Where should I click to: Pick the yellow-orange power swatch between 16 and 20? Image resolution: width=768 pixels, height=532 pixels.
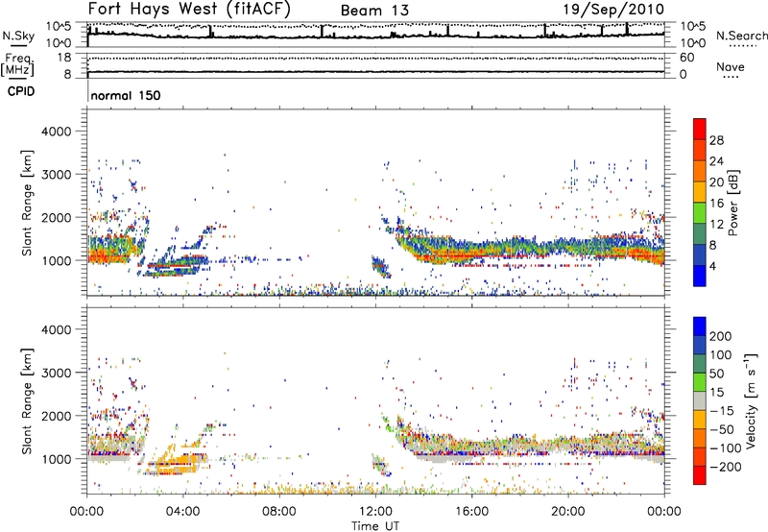[x=700, y=192]
